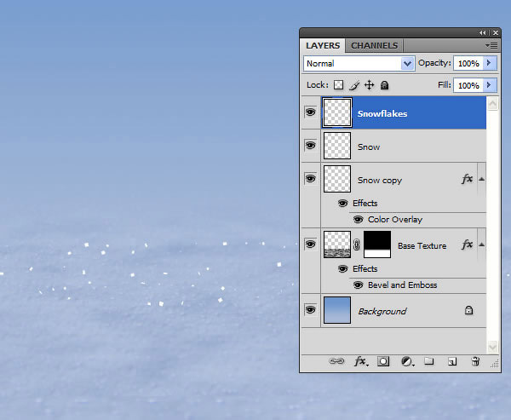Open the Opacity slider arrow
511x420 pixels.
tap(489, 63)
